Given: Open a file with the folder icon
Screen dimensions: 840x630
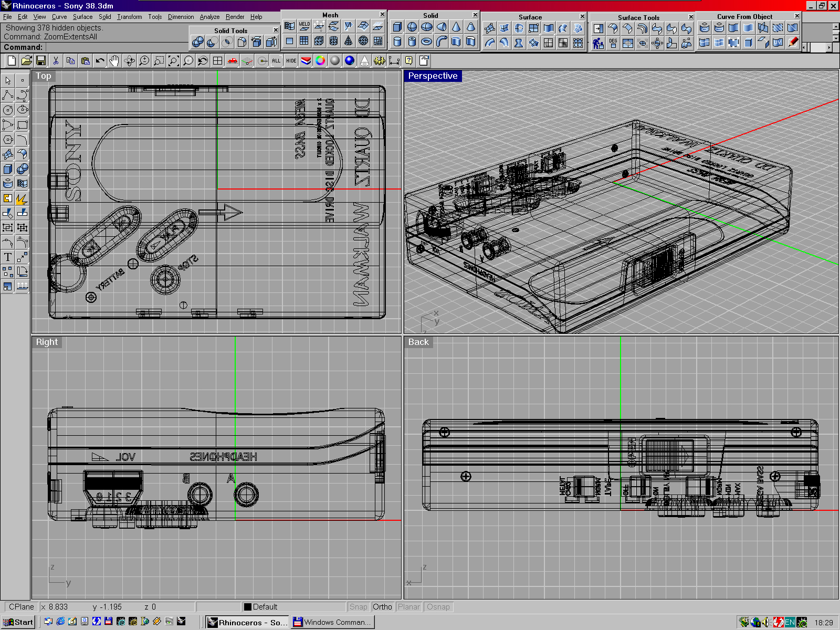Looking at the screenshot, I should point(26,61).
